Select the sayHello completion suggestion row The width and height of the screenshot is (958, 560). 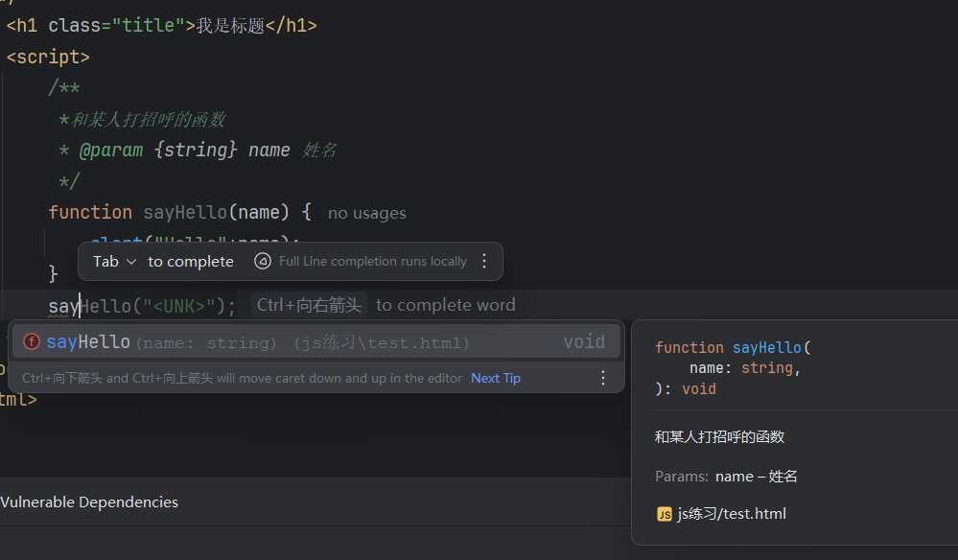point(315,342)
